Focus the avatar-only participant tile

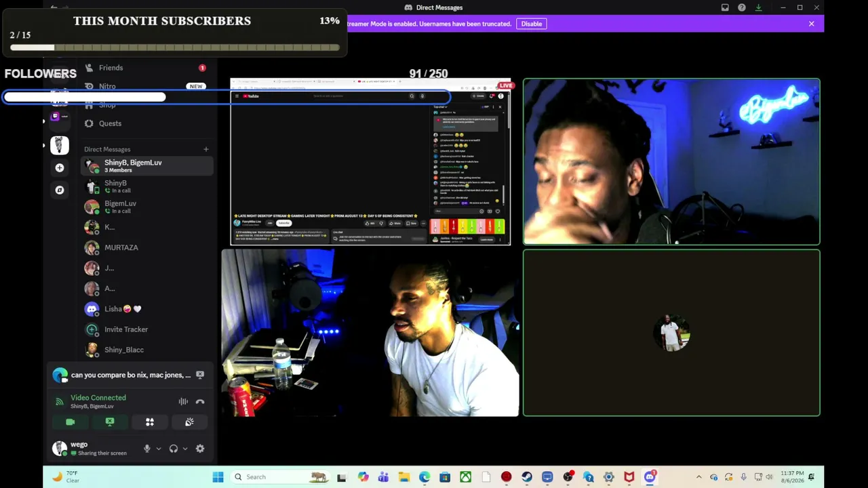(671, 333)
